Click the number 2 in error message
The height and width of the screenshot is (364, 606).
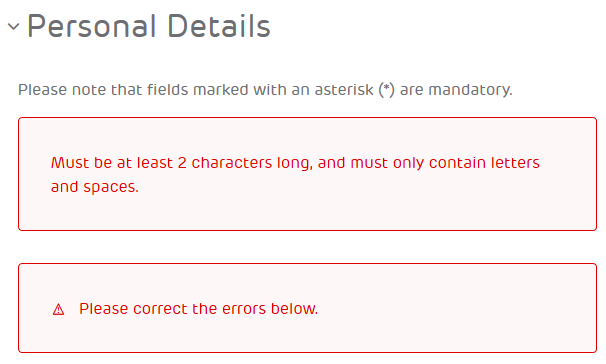[x=182, y=163]
